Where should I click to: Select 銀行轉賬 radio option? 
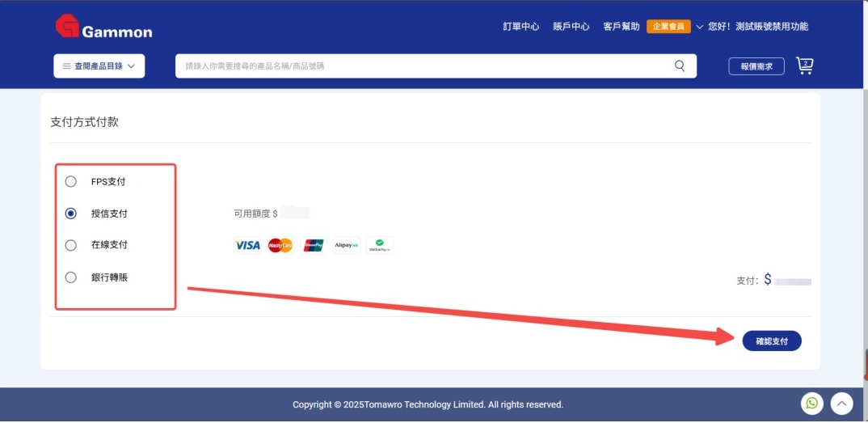click(71, 277)
